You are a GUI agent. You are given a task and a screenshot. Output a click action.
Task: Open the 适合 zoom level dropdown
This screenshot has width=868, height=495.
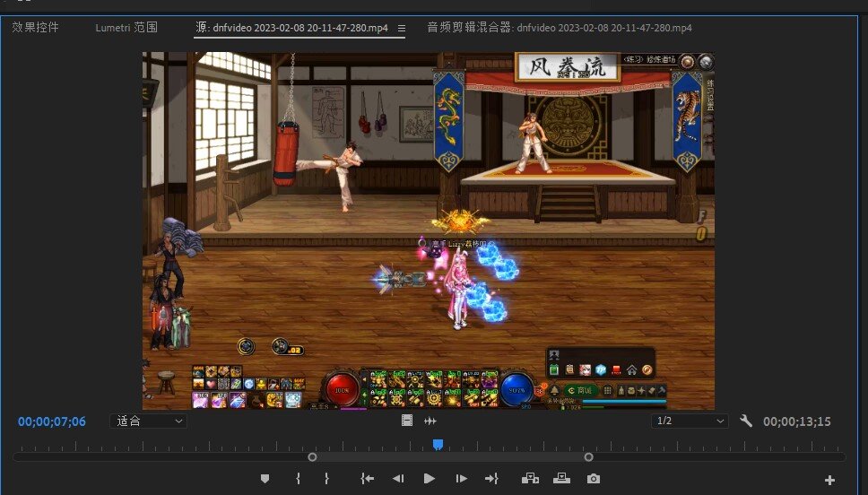pyautogui.click(x=148, y=421)
